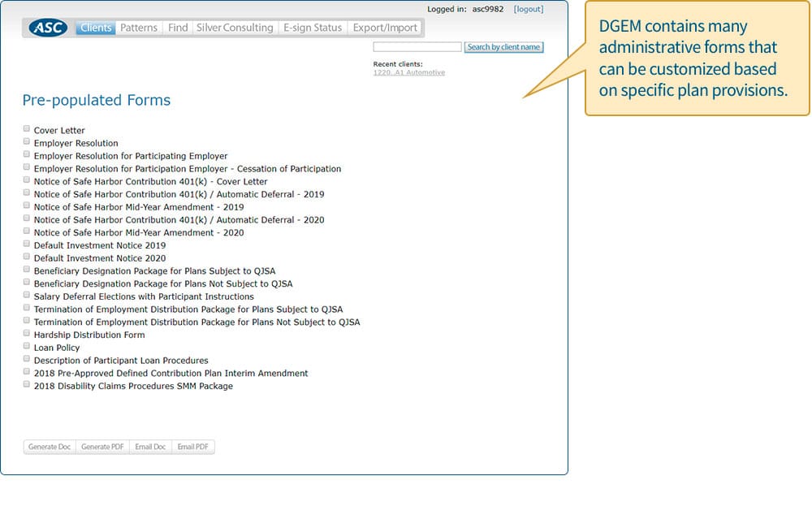Click the Generate PDF button
This screenshot has width=812, height=515.
click(102, 447)
